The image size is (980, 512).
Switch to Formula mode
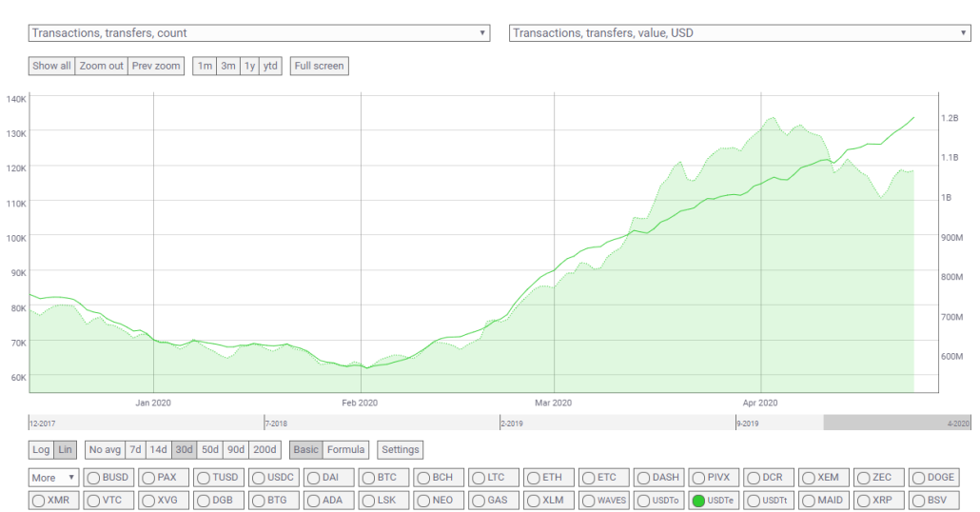(345, 449)
